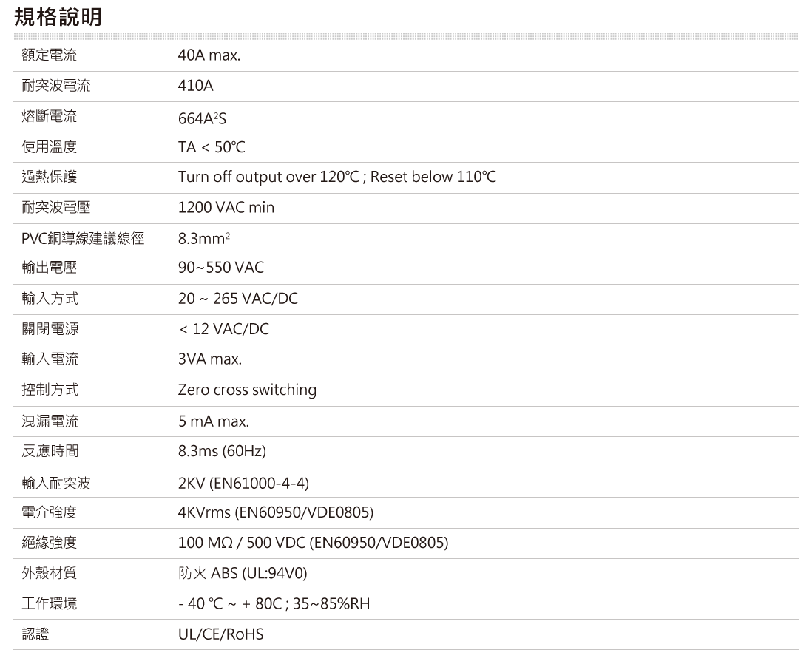812x664 pixels.
Task: Click the 90~550 VAC output voltage value
Action: (x=220, y=268)
